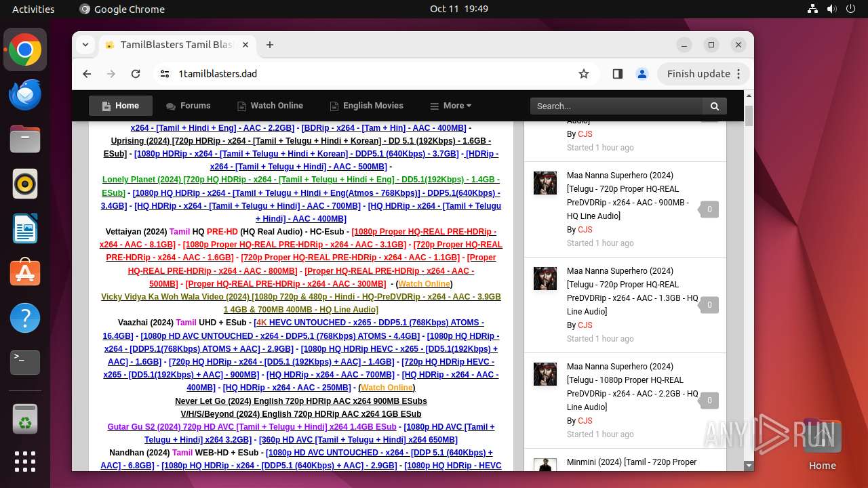
Task: Open the power menu icon
Action: (850, 9)
